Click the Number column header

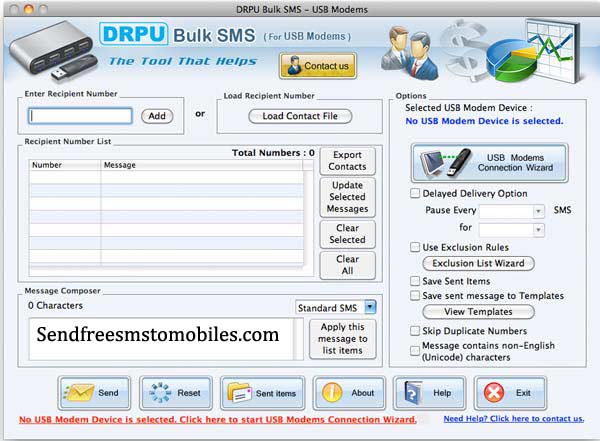point(64,165)
